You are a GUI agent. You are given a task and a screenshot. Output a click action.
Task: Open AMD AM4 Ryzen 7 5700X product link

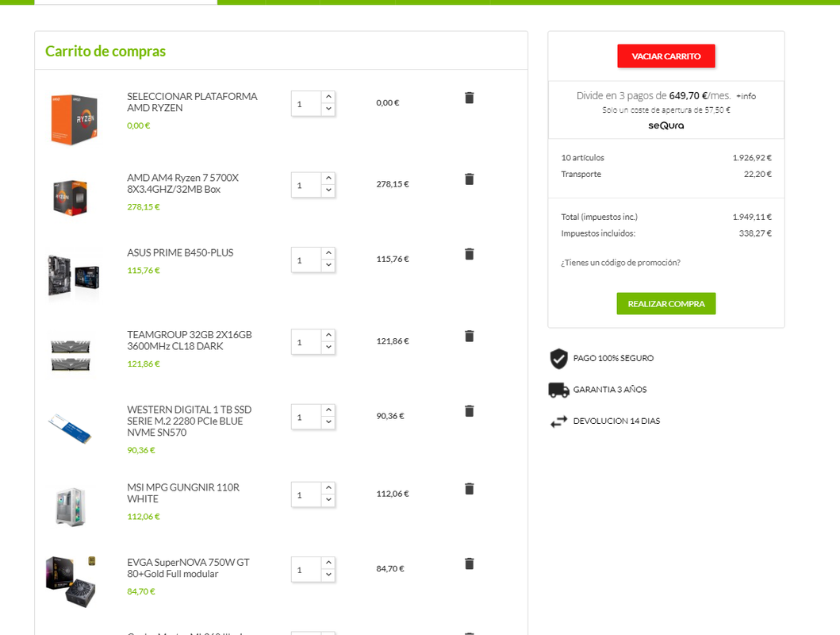182,184
